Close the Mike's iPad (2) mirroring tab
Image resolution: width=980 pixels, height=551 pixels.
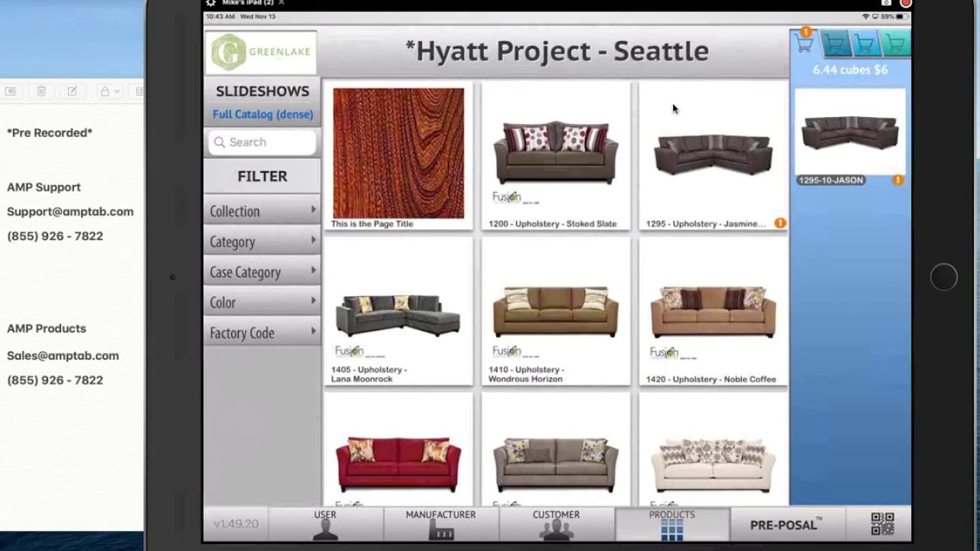pyautogui.click(x=281, y=3)
